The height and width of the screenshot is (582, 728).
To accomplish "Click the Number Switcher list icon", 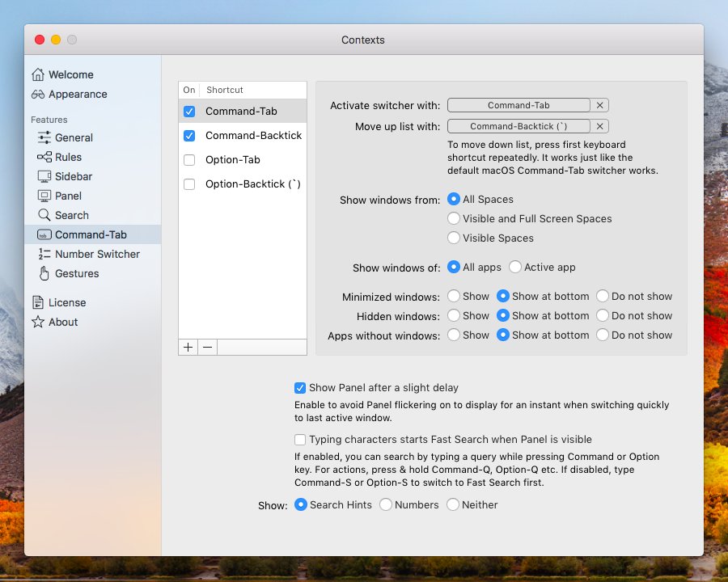I will click(x=44, y=254).
